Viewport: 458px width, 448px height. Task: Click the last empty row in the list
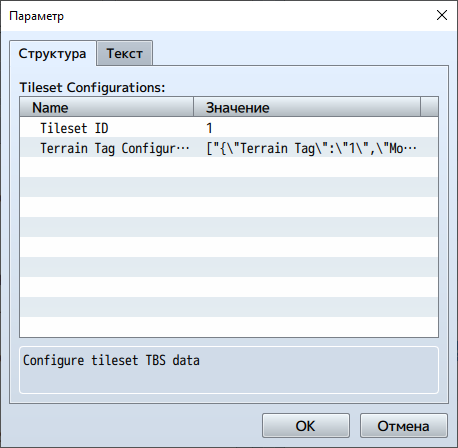tap(229, 327)
